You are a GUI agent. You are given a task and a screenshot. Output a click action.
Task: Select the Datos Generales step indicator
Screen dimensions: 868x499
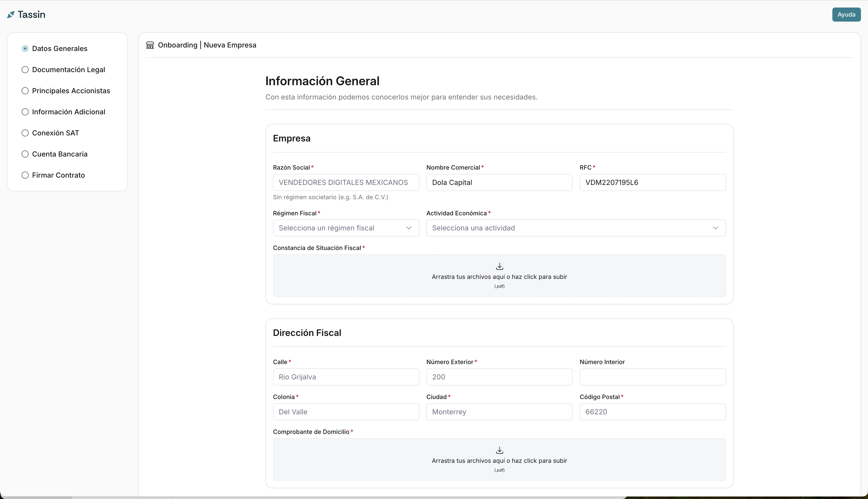[25, 49]
